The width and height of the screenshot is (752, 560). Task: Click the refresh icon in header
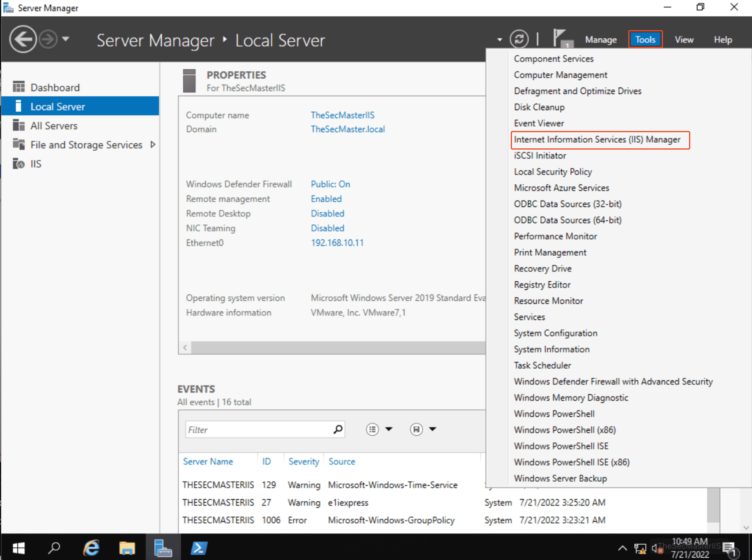[519, 39]
